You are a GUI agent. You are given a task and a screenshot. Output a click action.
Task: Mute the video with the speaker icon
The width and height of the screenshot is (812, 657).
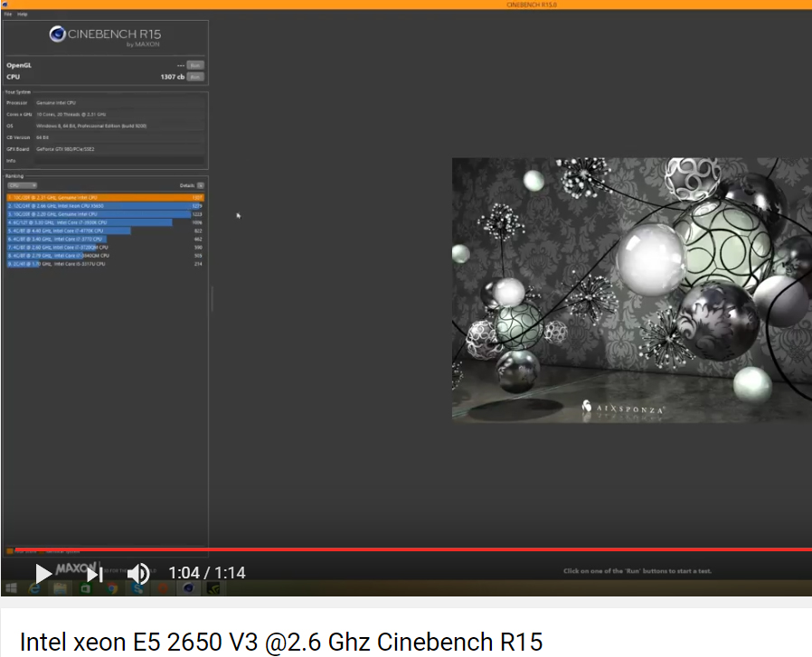click(x=138, y=573)
